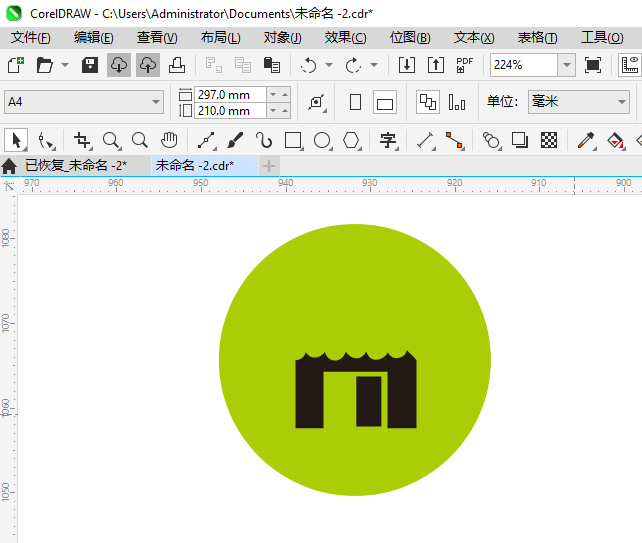Screen dimensions: 642x543
Task: Select the Connector tool
Action: tap(454, 140)
